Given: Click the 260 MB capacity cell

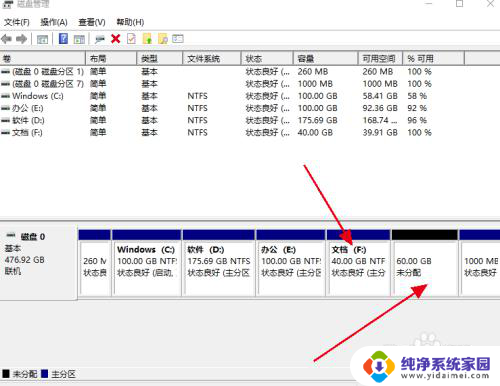Looking at the screenshot, I should [x=313, y=72].
